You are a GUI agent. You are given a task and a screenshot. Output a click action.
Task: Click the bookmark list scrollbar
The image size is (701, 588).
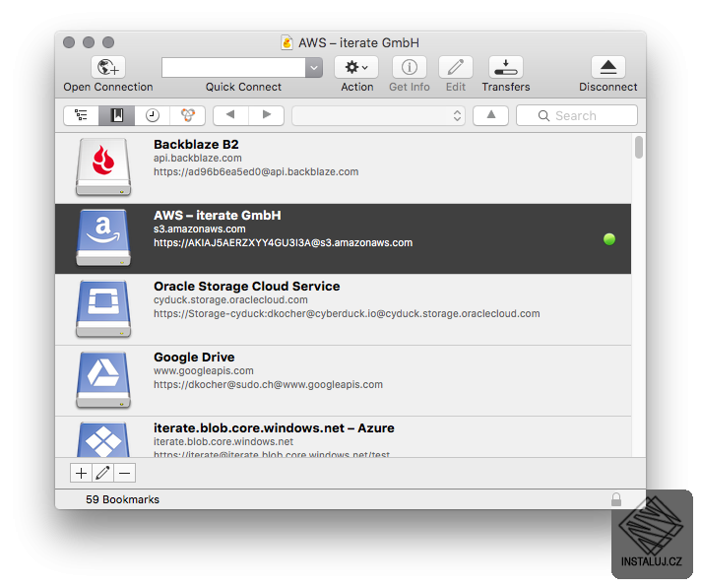point(639,147)
